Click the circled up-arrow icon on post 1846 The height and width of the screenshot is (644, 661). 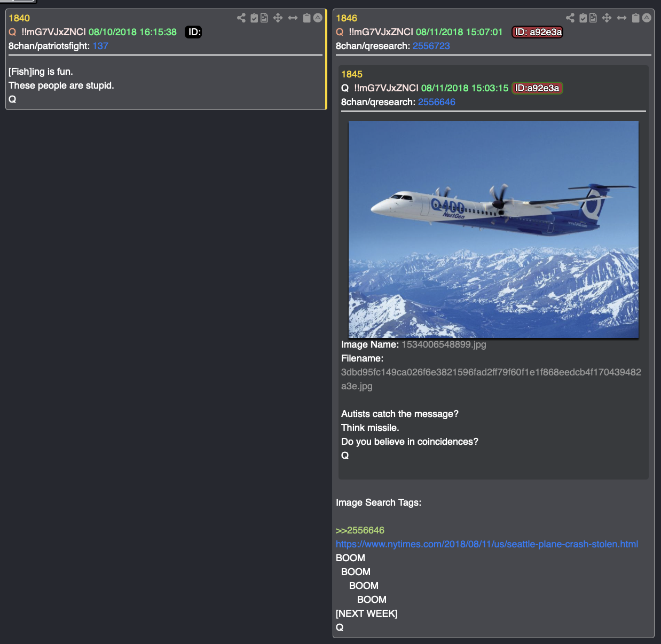(647, 18)
